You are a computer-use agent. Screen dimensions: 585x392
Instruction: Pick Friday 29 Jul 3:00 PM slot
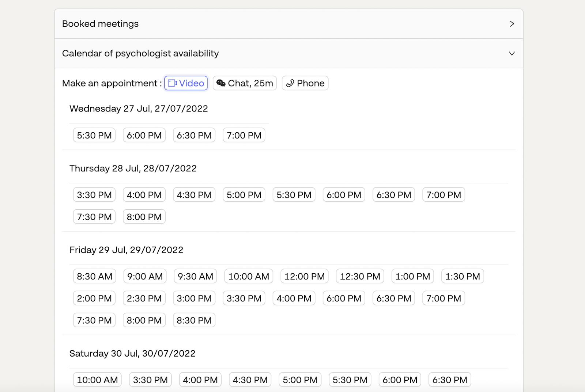click(x=194, y=298)
